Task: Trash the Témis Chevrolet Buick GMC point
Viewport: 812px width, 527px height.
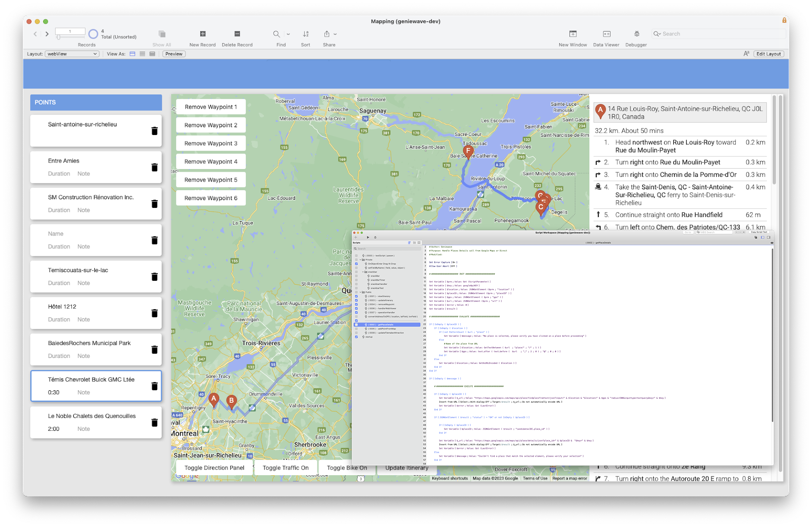Action: click(154, 386)
